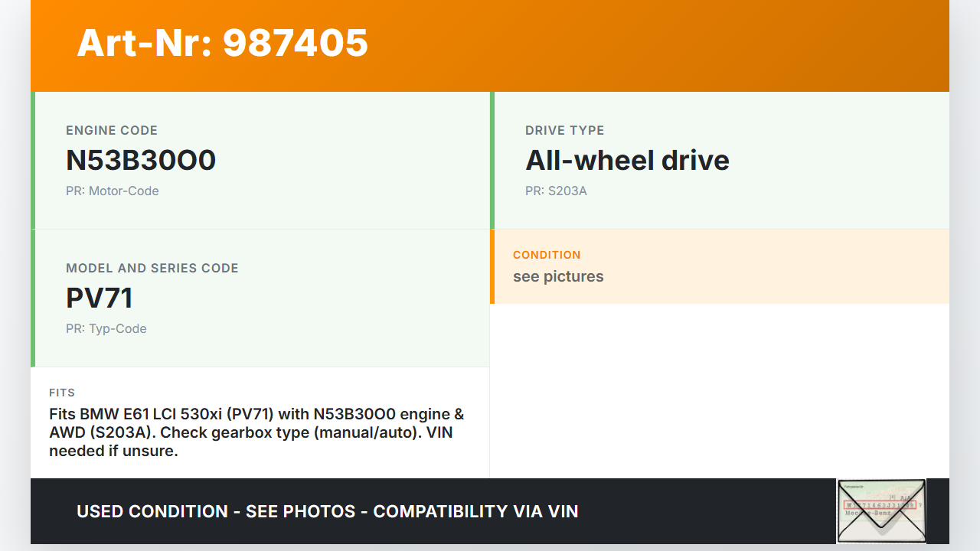980x551 pixels.
Task: Click the large PV71 model code value
Action: tap(100, 298)
